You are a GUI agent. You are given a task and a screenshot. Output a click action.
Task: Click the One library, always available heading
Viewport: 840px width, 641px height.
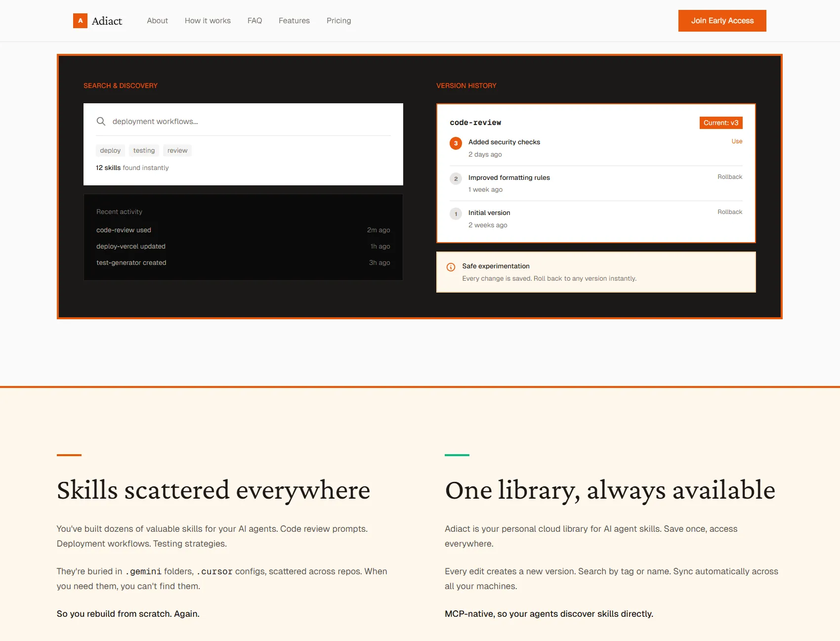click(610, 490)
